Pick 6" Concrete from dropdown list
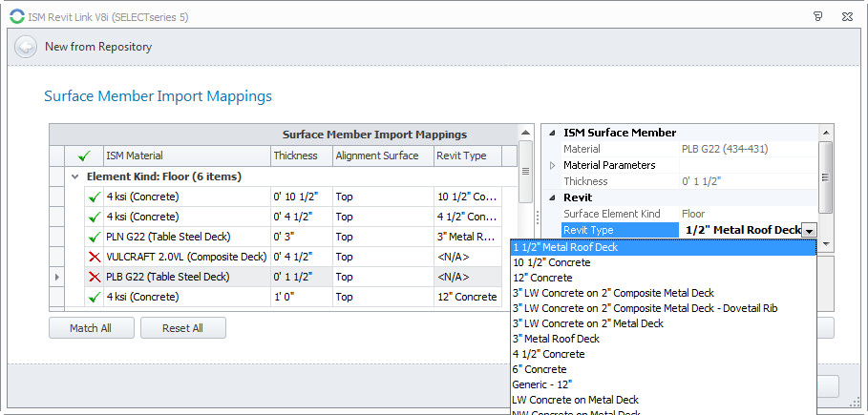Image resolution: width=868 pixels, height=415 pixels. (x=664, y=369)
